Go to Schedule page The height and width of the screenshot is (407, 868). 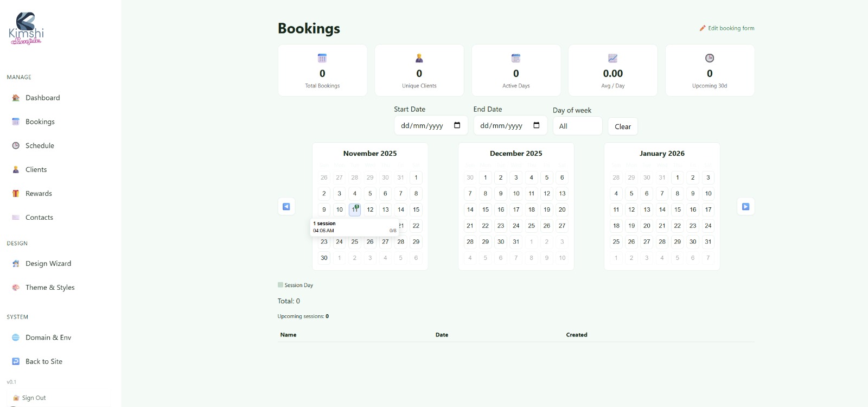point(40,145)
